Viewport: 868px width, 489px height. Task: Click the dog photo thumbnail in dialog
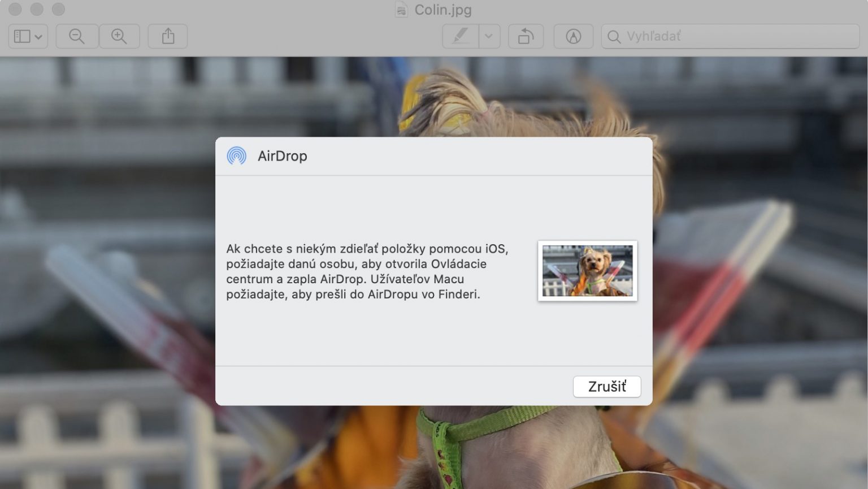pyautogui.click(x=588, y=271)
